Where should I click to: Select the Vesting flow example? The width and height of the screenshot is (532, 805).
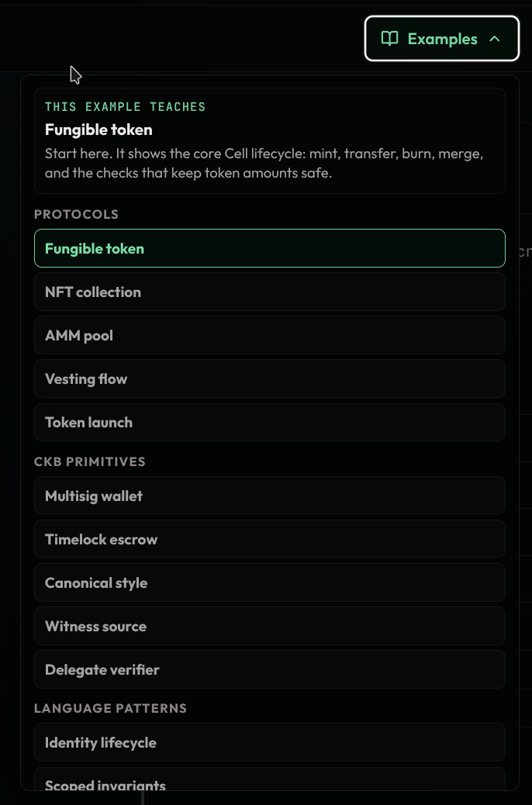270,379
